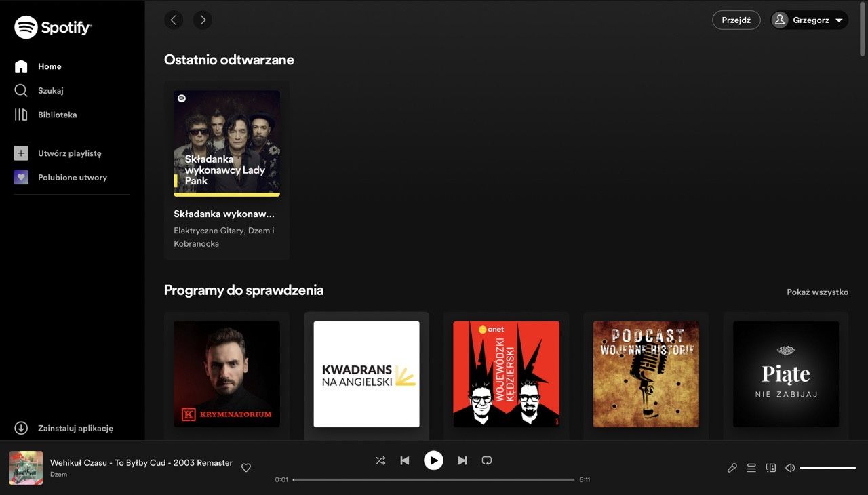This screenshot has width=868, height=495.
Task: Click the 6:11 track duration
Action: click(585, 479)
